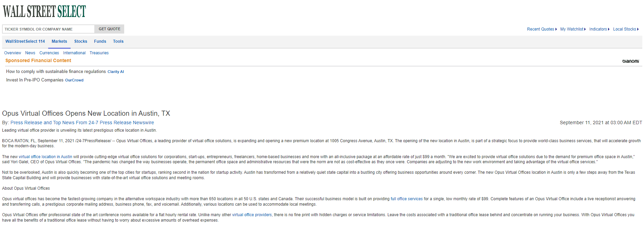Image resolution: width=644 pixels, height=225 pixels.
Task: Open the 24-7 Press Release Newswire author link
Action: click(x=82, y=123)
